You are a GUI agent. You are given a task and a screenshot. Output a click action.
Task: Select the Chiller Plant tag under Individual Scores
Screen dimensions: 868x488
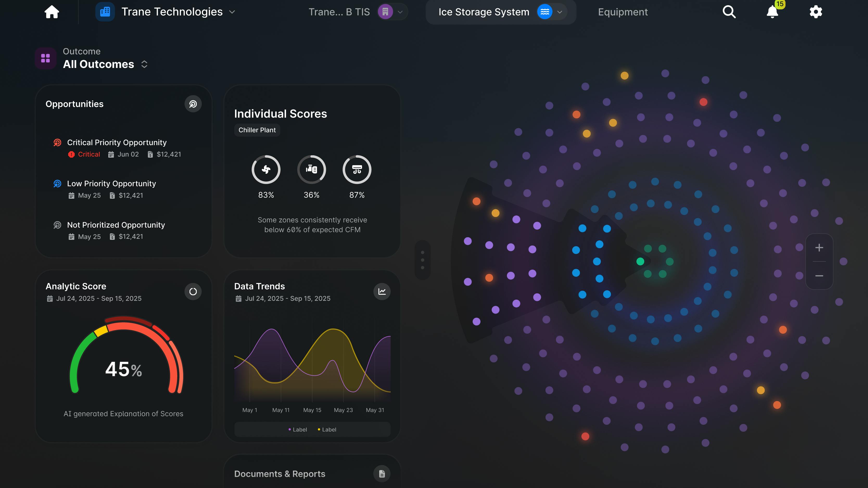pyautogui.click(x=257, y=130)
